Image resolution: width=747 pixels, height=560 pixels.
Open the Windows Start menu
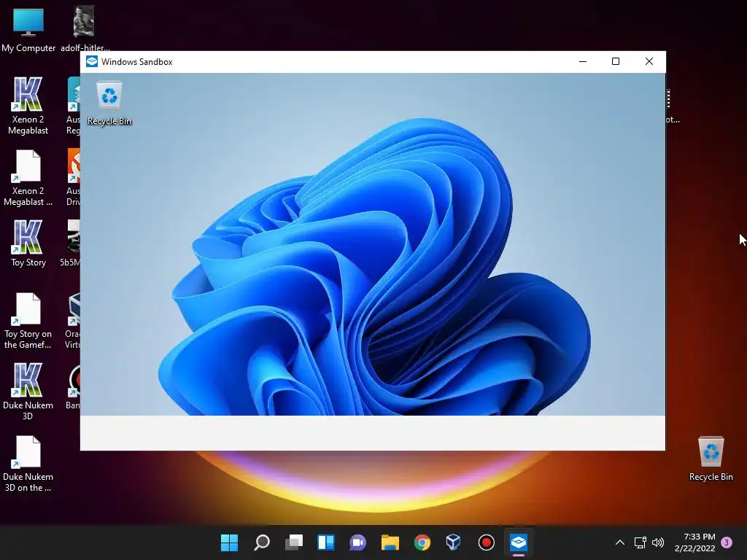(229, 542)
